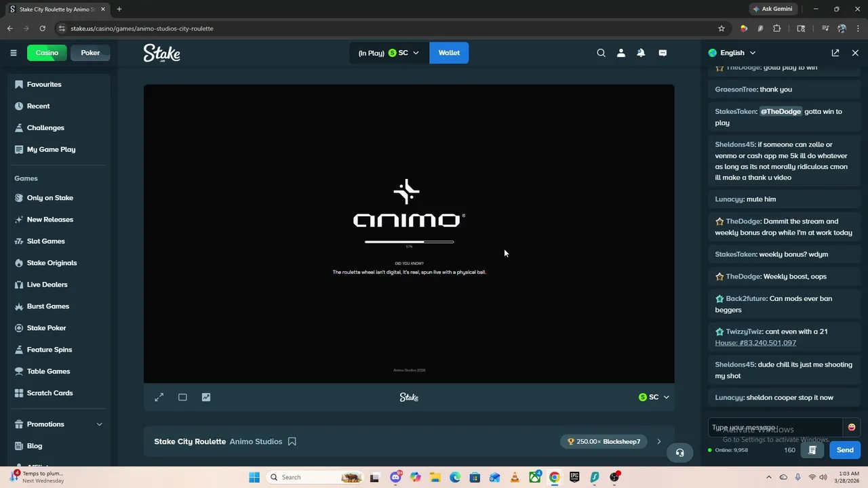Pop out the chat window
The image size is (868, 488).
point(835,53)
